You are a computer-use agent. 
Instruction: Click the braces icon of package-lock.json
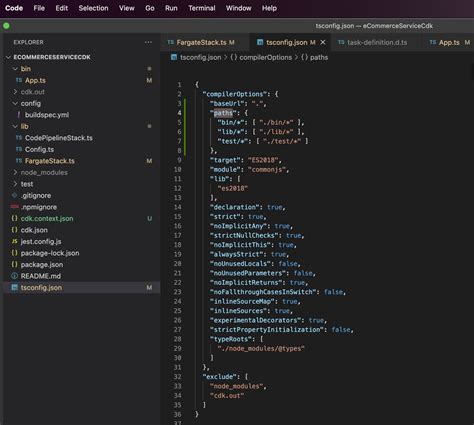[15, 253]
